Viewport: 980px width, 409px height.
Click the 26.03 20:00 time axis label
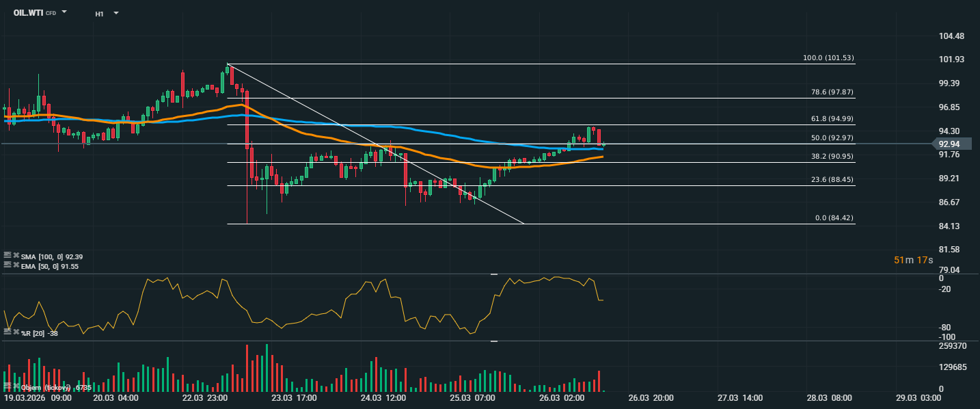pos(651,397)
